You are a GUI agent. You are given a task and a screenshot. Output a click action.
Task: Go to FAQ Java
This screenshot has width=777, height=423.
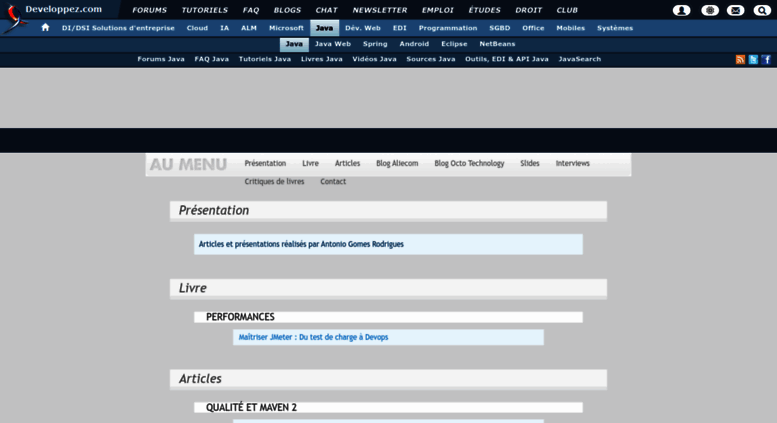coord(212,59)
